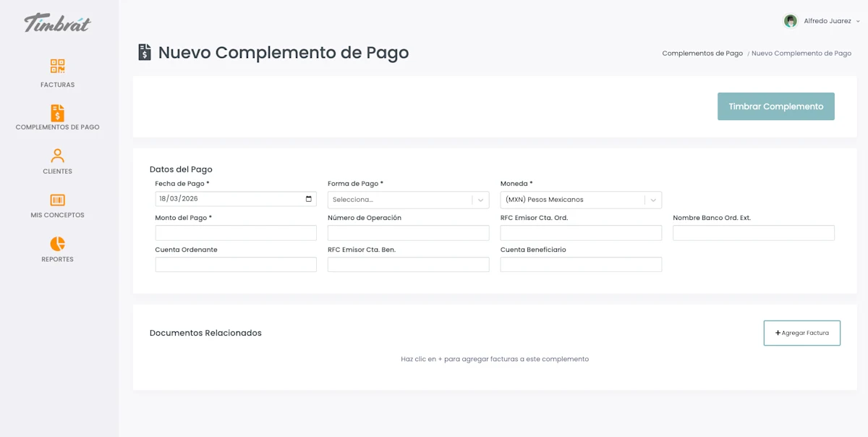Expand the Moneda currency dropdown
Image resolution: width=868 pixels, height=437 pixels.
point(581,199)
